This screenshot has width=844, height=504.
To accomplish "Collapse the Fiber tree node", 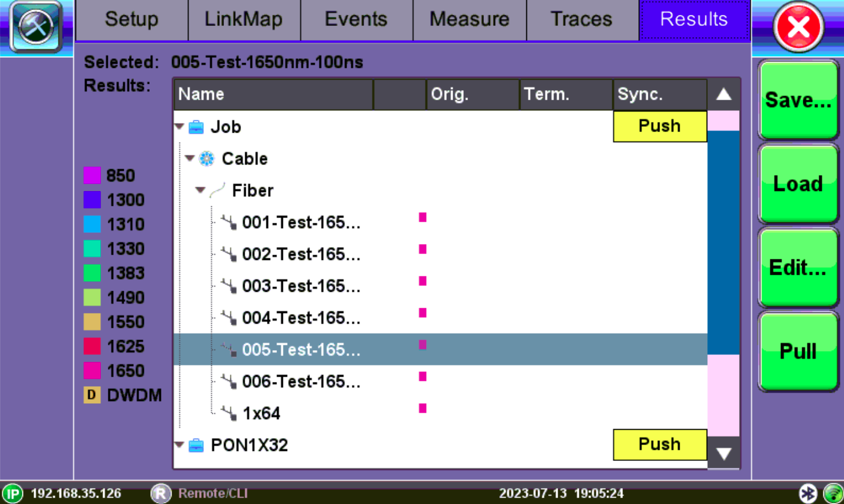I will click(x=200, y=190).
